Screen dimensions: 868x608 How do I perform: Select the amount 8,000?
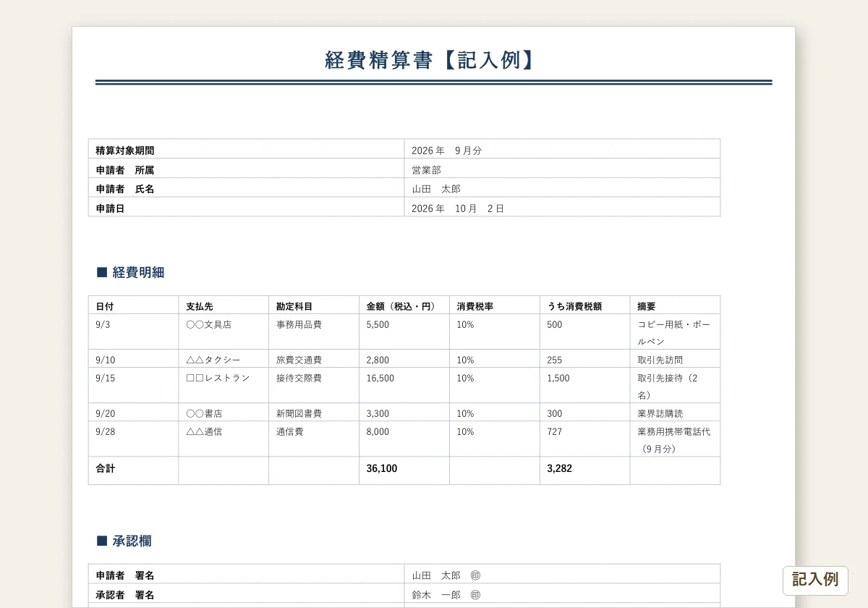point(378,431)
